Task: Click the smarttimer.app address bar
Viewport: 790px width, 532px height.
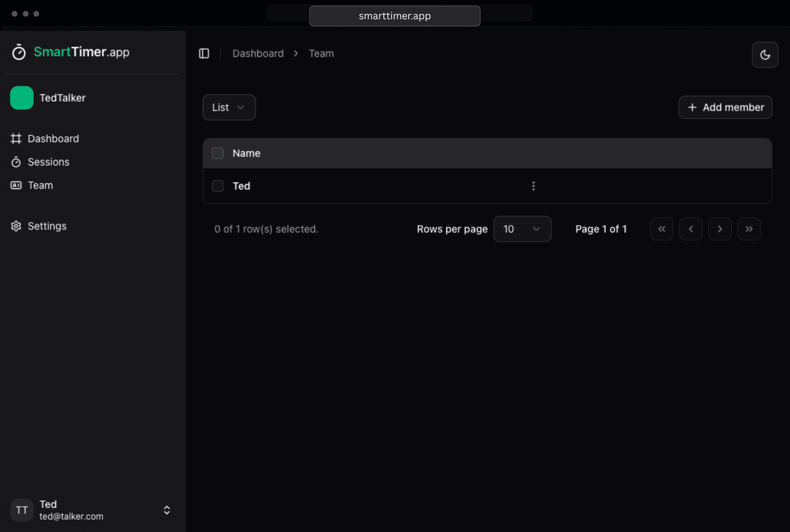Action: (x=394, y=16)
